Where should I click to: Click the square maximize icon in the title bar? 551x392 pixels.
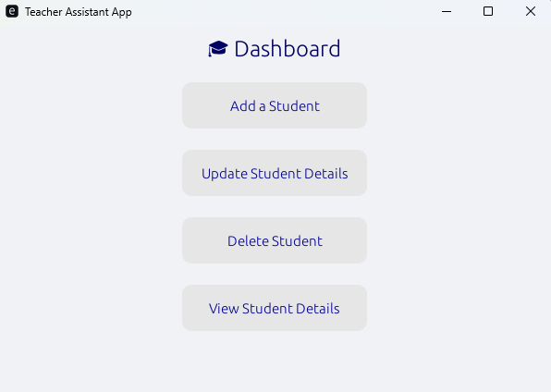click(x=488, y=11)
